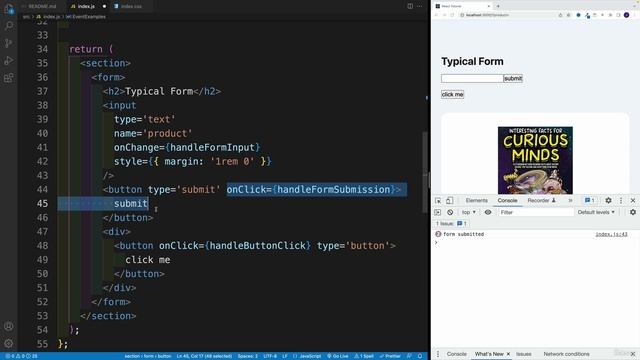Viewport: 640px width, 360px height.
Task: Click line number 45 in the gutter
Action: [x=42, y=203]
